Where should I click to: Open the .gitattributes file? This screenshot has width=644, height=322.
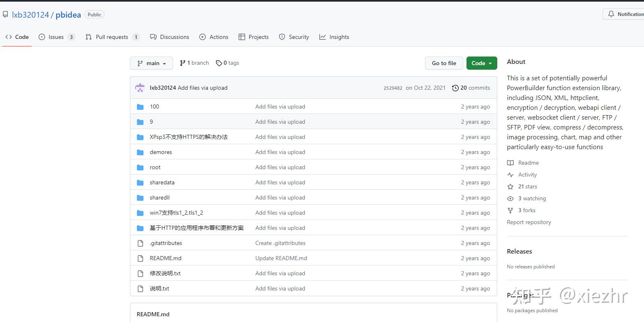166,243
